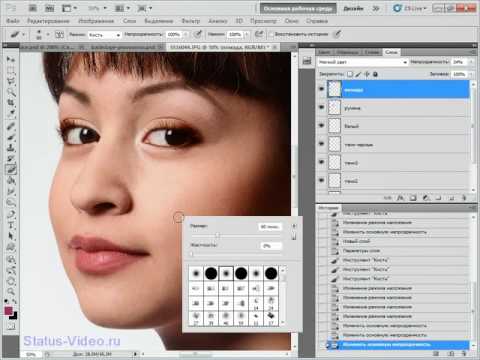Open the Редактирование menu

(x=48, y=21)
